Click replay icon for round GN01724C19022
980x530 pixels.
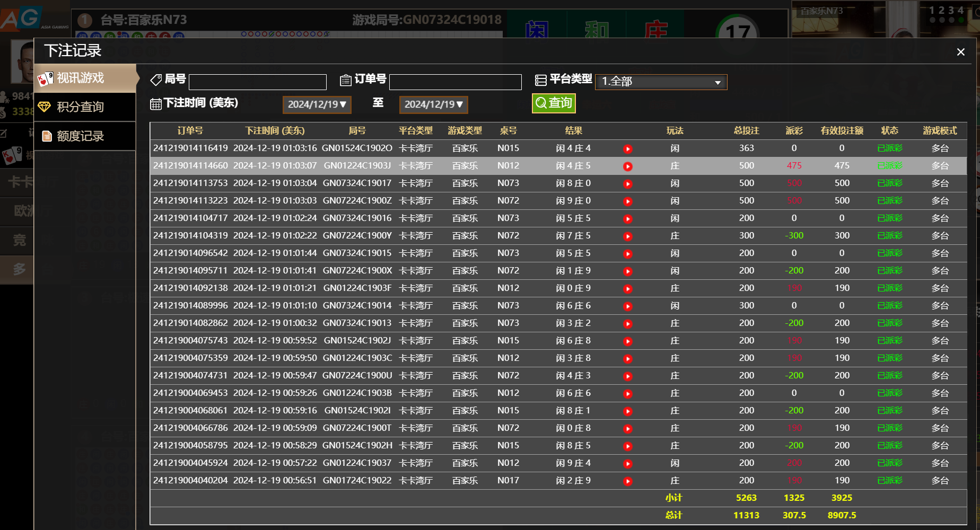(628, 481)
